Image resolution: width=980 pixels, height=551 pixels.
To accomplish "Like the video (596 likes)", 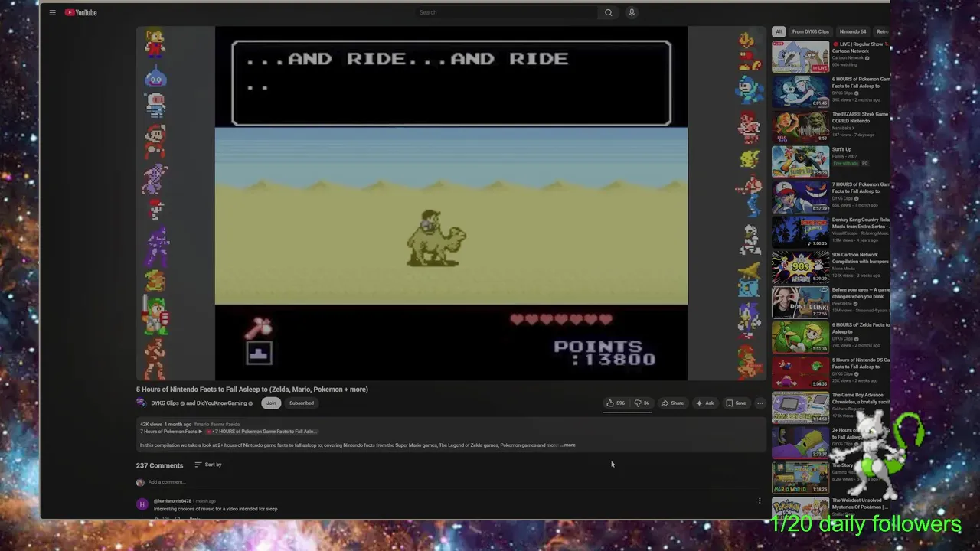I will [616, 403].
